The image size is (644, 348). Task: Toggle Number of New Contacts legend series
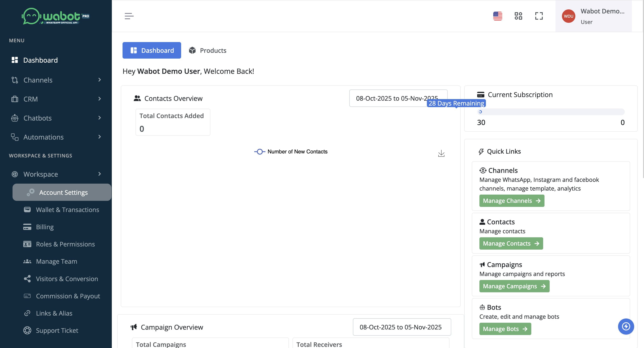[x=291, y=152]
